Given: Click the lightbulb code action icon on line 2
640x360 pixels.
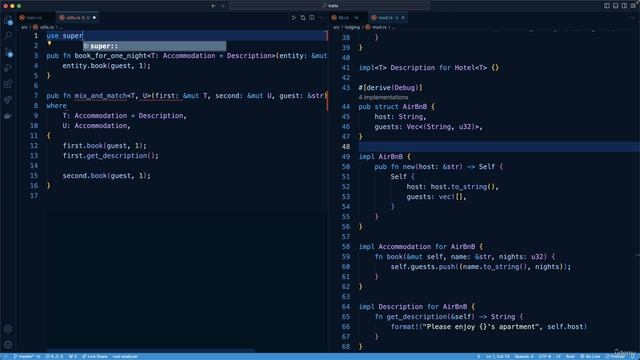Looking at the screenshot, I should (x=49, y=44).
